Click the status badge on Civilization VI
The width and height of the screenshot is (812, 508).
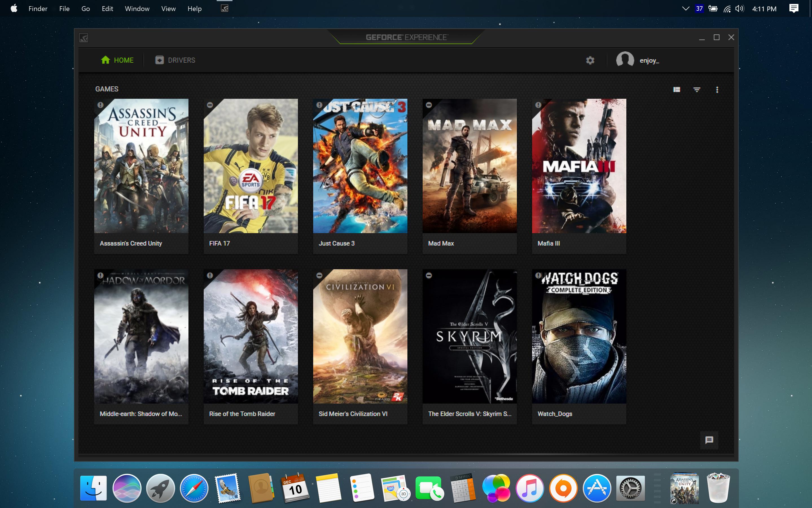(319, 275)
